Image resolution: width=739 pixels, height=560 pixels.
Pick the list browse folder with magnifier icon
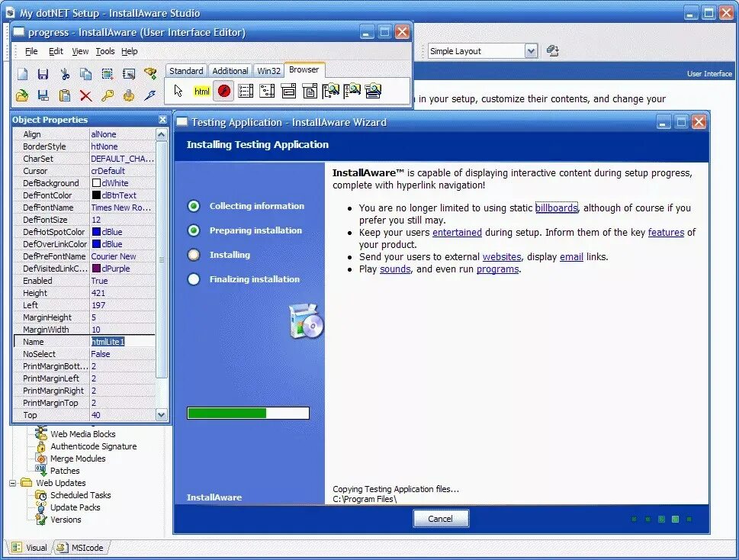pyautogui.click(x=352, y=91)
